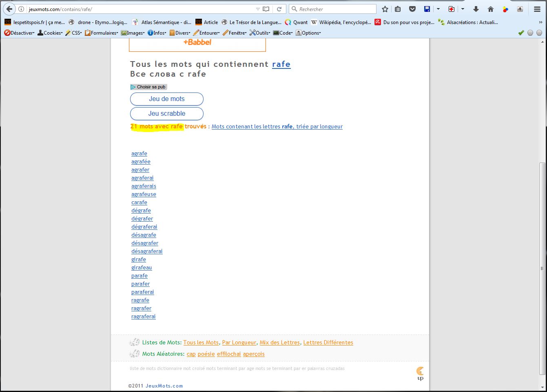Viewport: 547px width, 392px height.
Task: Click the blue floppy disk save icon
Action: [427, 9]
